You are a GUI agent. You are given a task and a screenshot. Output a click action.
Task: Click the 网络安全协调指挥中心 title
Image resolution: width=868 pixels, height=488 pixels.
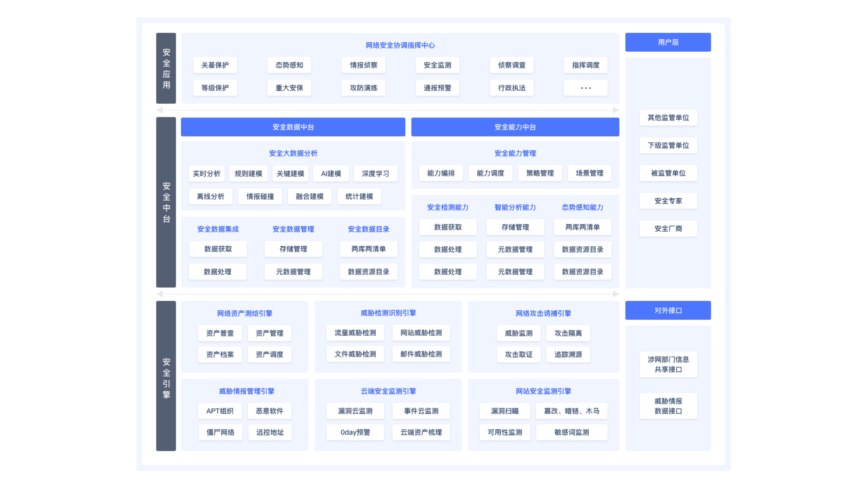click(400, 45)
